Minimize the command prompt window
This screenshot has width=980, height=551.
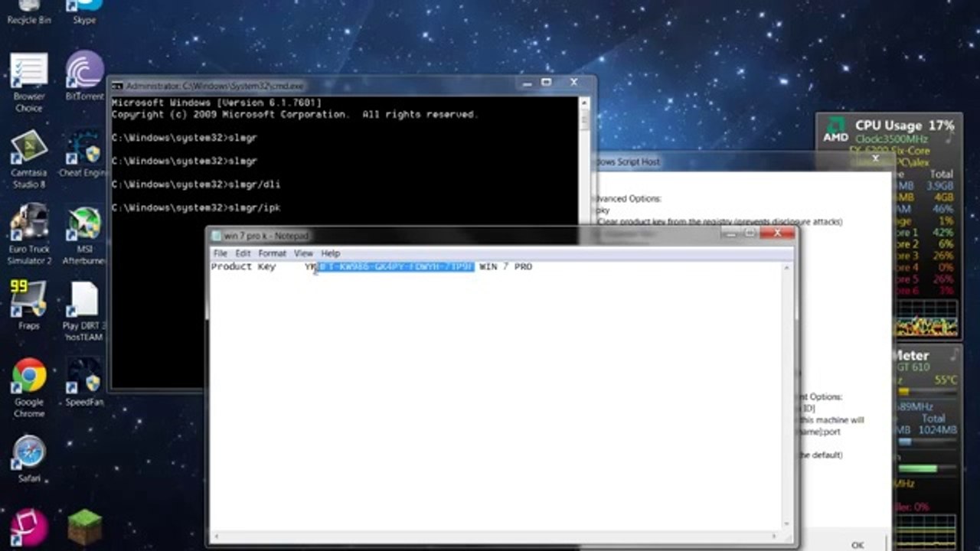(526, 83)
